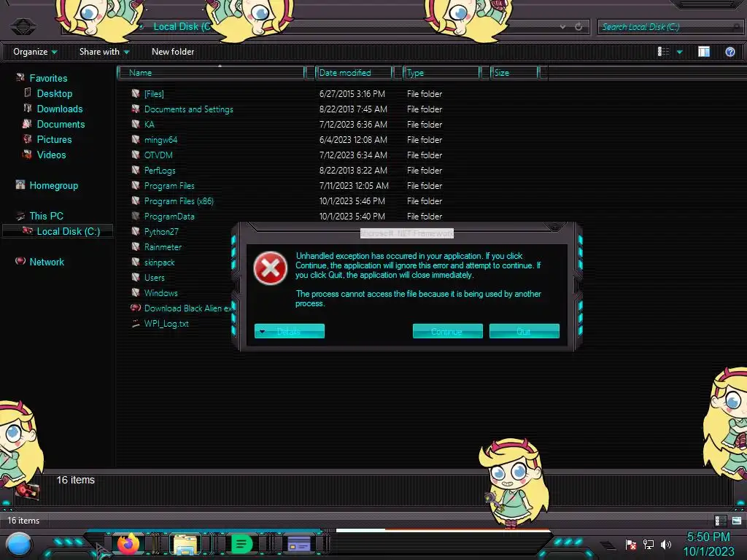Click the Help question mark icon
Image resolution: width=747 pixels, height=560 pixels.
(x=729, y=52)
